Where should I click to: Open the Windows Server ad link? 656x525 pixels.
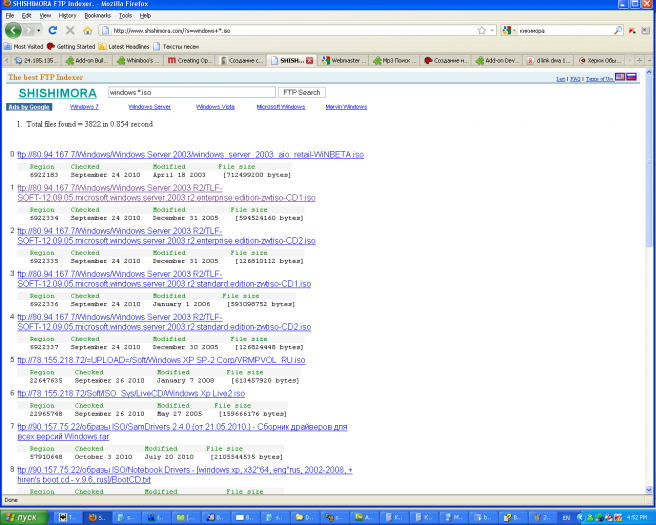coord(149,107)
